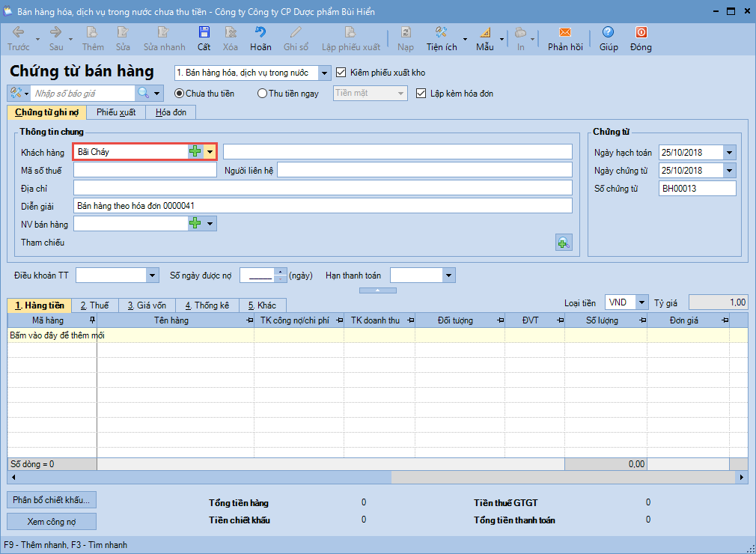Open Phản hồi feedback envelope icon

coord(565,33)
